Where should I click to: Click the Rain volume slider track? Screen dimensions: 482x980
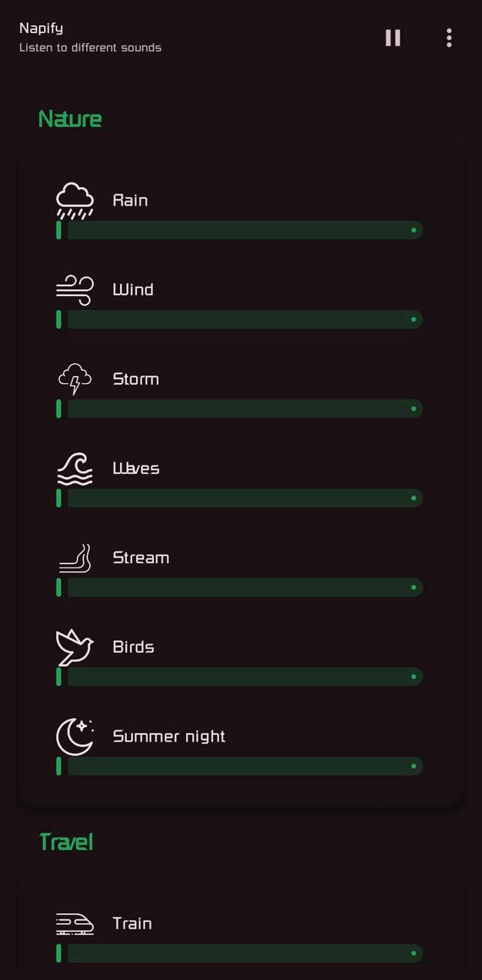[x=244, y=230]
